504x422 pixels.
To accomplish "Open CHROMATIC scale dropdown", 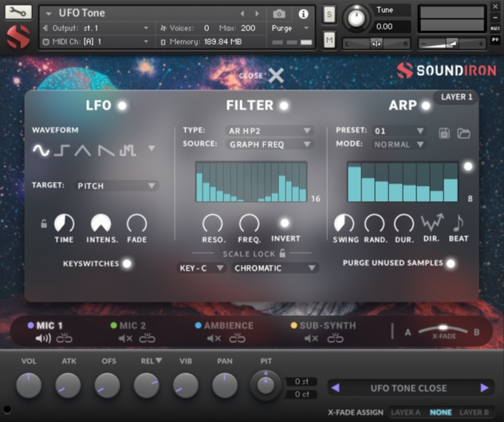I will 275,268.
